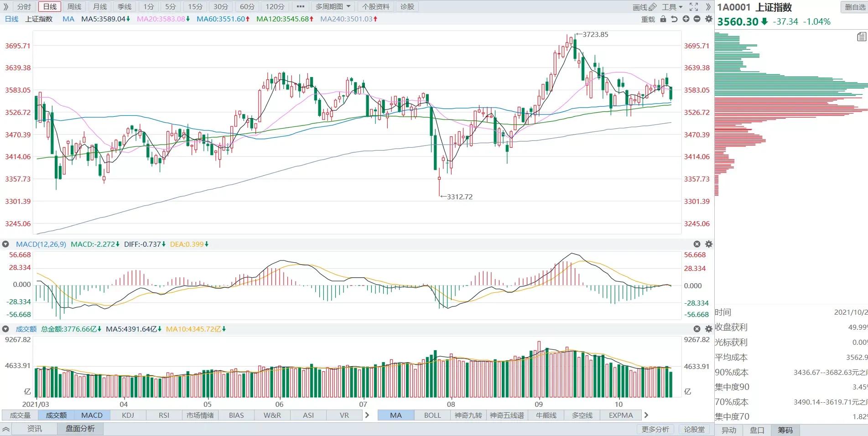This screenshot has height=436, width=868.
Task: Open 个股资料 stock info
Action: [376, 7]
